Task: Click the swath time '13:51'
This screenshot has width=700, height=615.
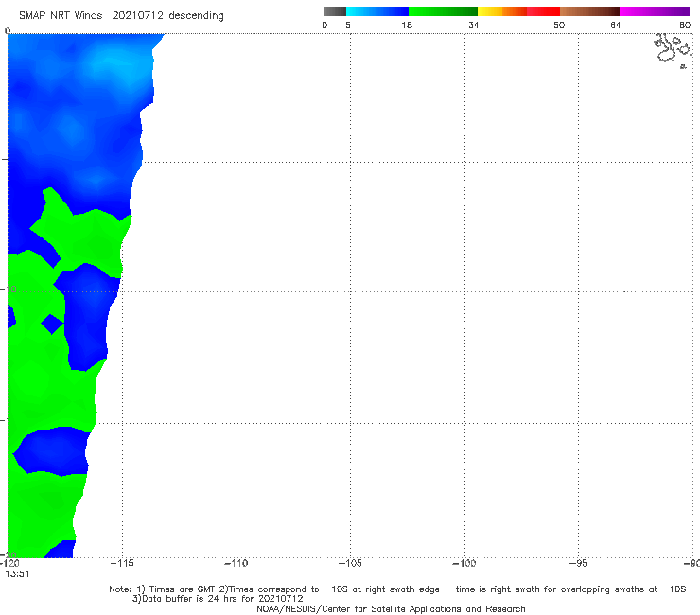Action: [17, 574]
